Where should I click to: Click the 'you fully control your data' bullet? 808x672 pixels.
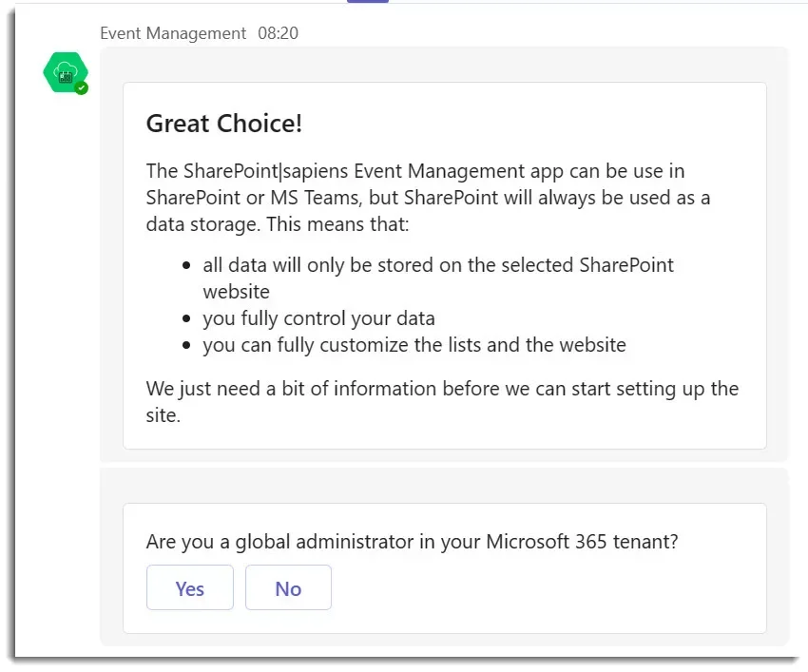pyautogui.click(x=318, y=318)
